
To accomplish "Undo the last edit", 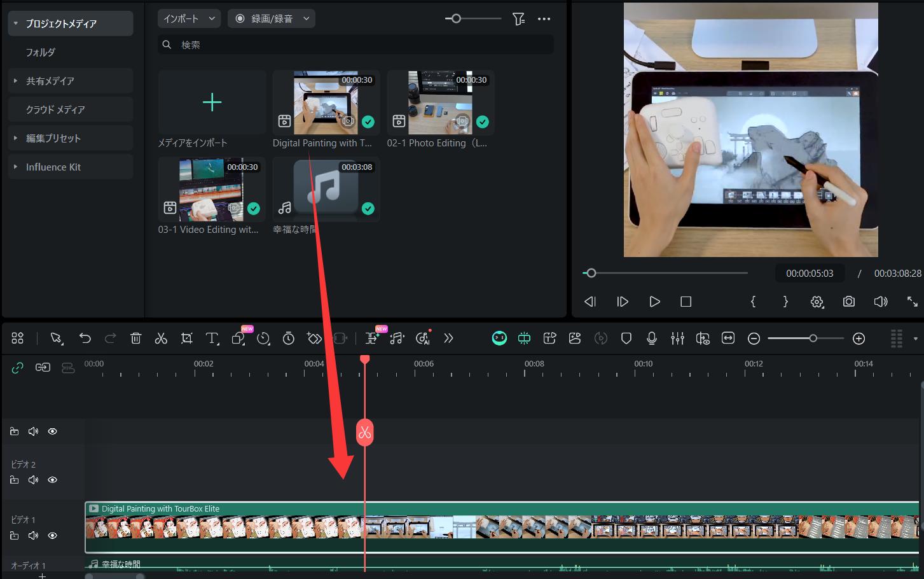I will point(85,338).
